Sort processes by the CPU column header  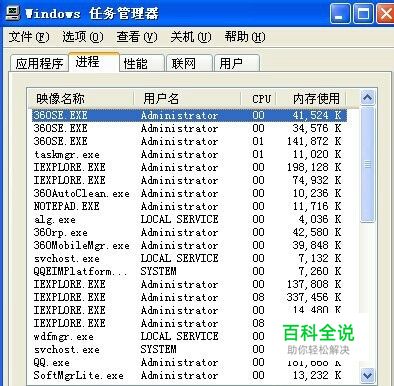[258, 99]
